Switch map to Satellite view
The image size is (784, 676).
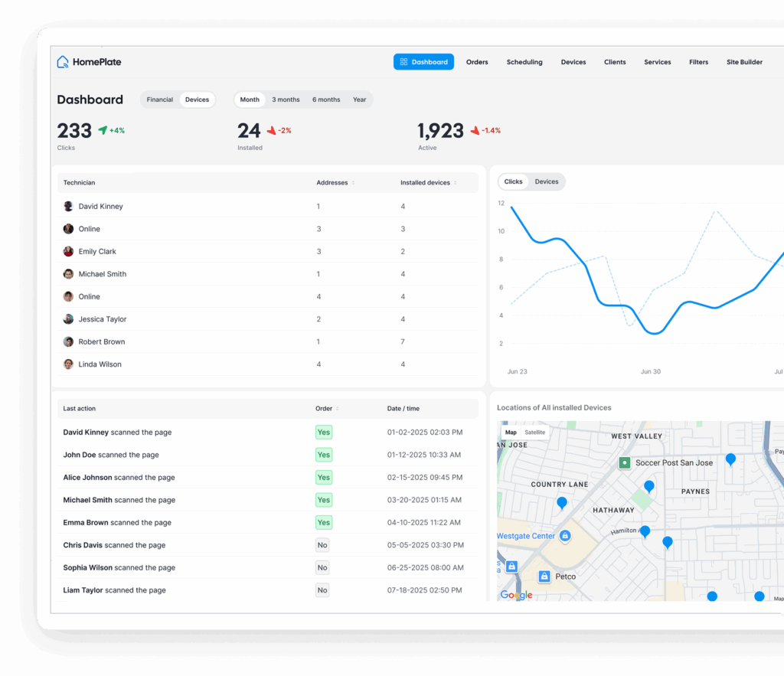point(535,433)
